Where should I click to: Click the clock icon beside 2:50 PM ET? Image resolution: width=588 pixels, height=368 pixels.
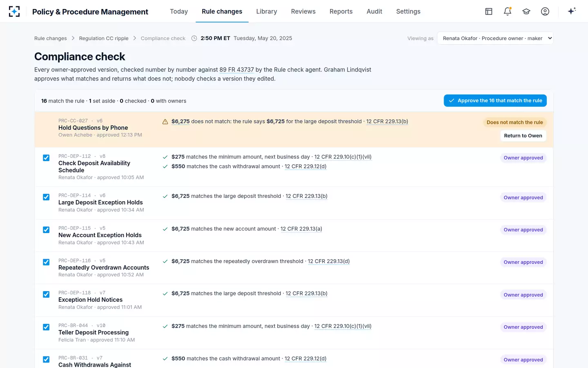(x=194, y=38)
